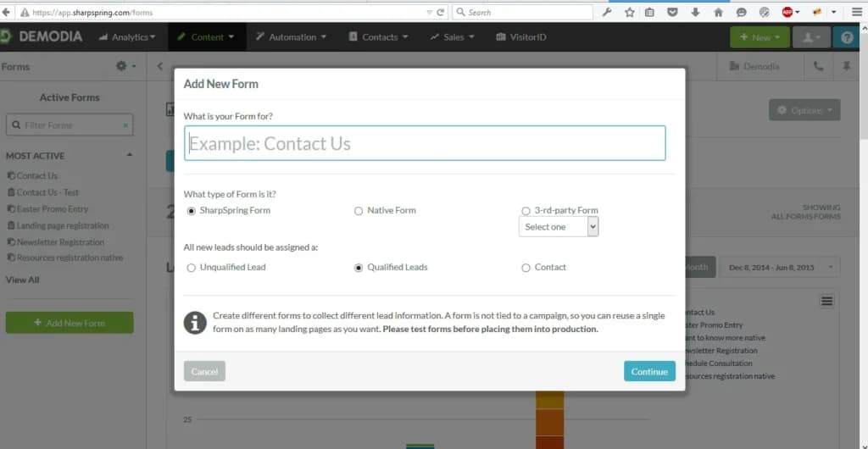Image resolution: width=868 pixels, height=449 pixels.
Task: Open Contact Us - Test form
Action: point(47,192)
